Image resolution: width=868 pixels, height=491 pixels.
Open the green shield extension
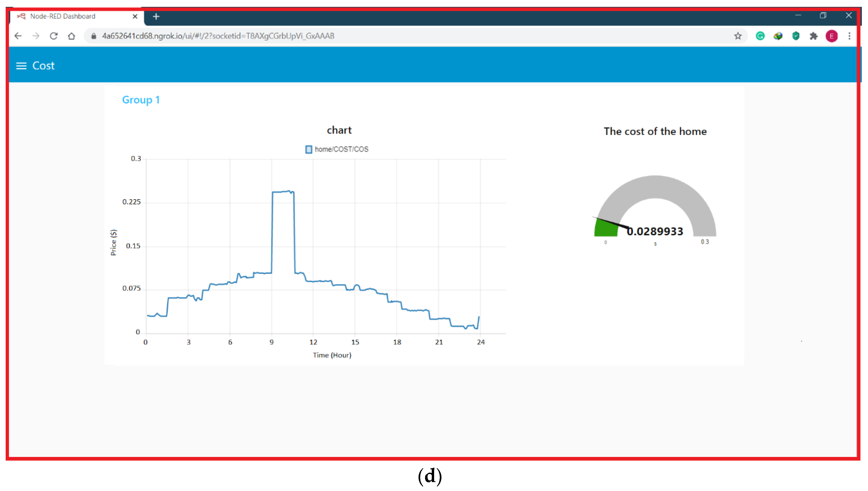click(x=796, y=36)
